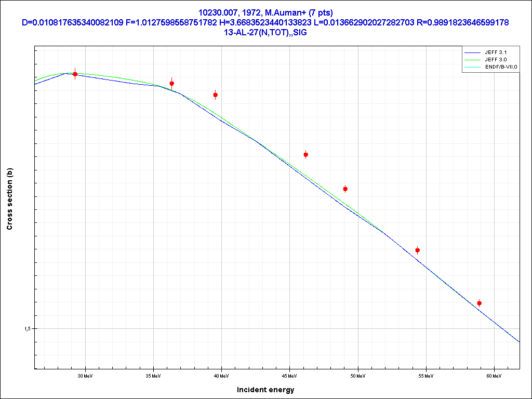Click the Cross section (b) axis title
The width and height of the screenshot is (532, 399).
[9, 199]
